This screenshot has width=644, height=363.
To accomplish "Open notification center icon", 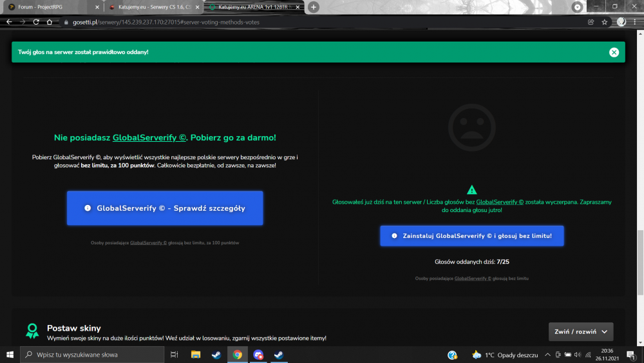I will point(632,355).
